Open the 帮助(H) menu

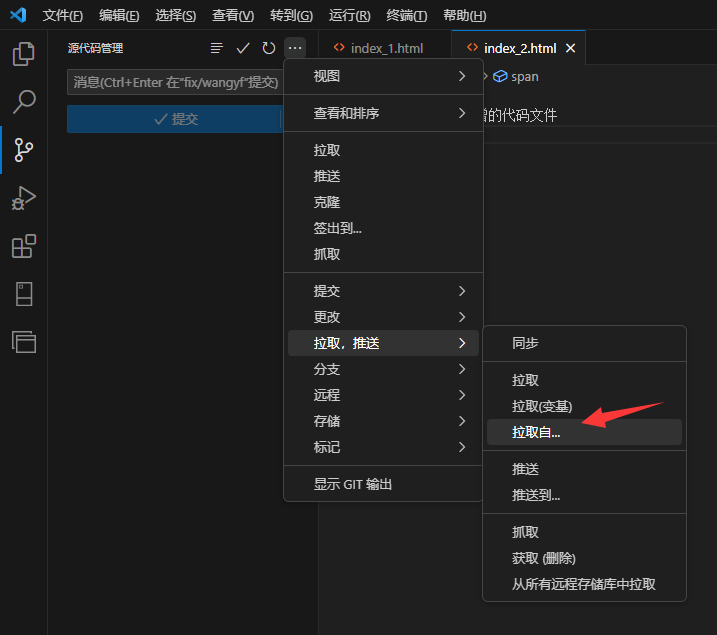pyautogui.click(x=465, y=16)
